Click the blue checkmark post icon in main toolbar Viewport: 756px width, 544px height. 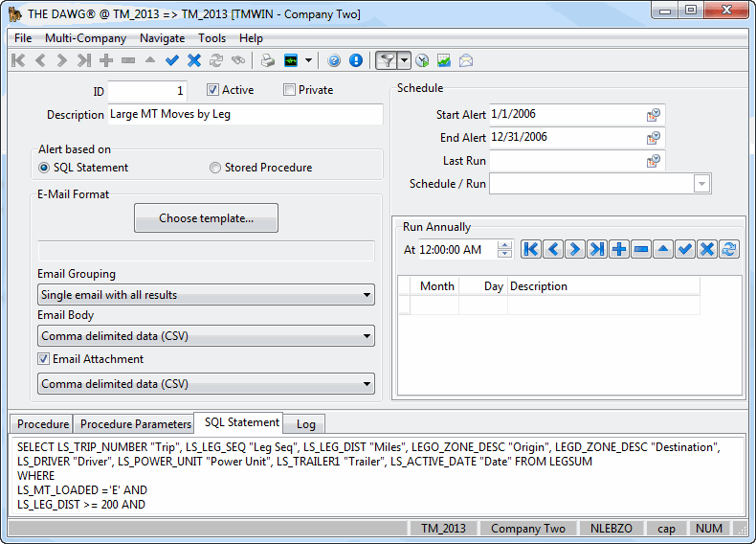172,60
